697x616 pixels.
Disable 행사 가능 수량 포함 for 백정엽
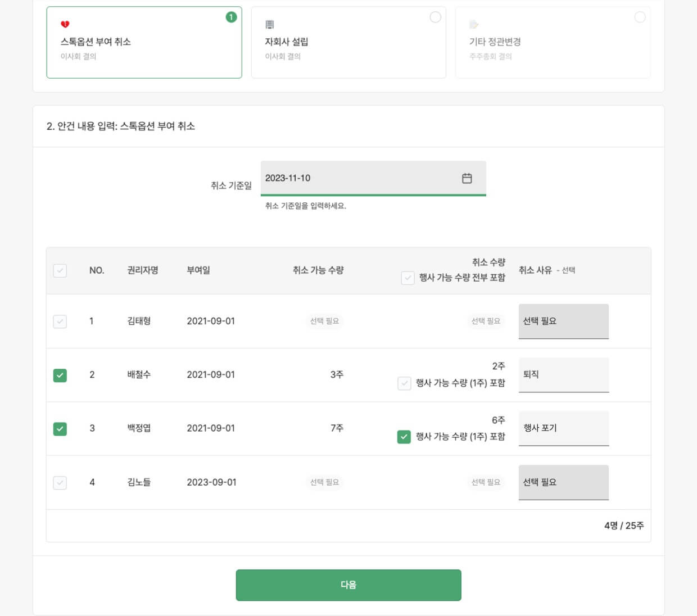(404, 437)
